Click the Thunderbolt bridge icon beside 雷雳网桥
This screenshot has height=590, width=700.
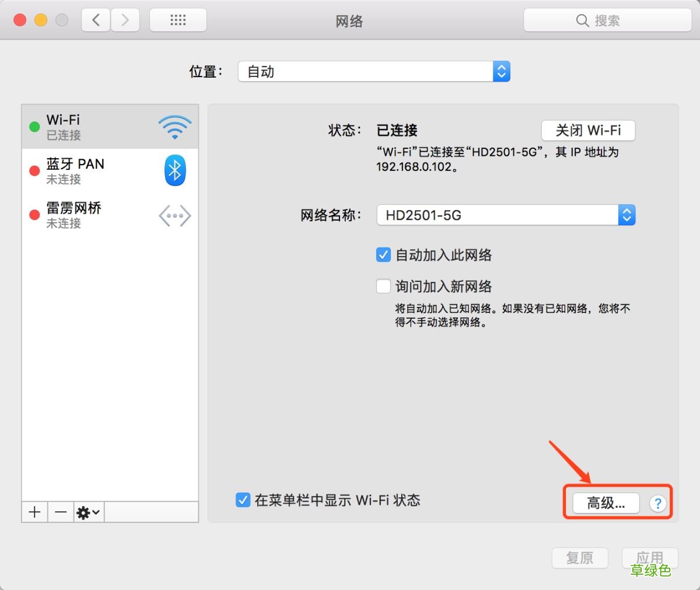coord(174,215)
